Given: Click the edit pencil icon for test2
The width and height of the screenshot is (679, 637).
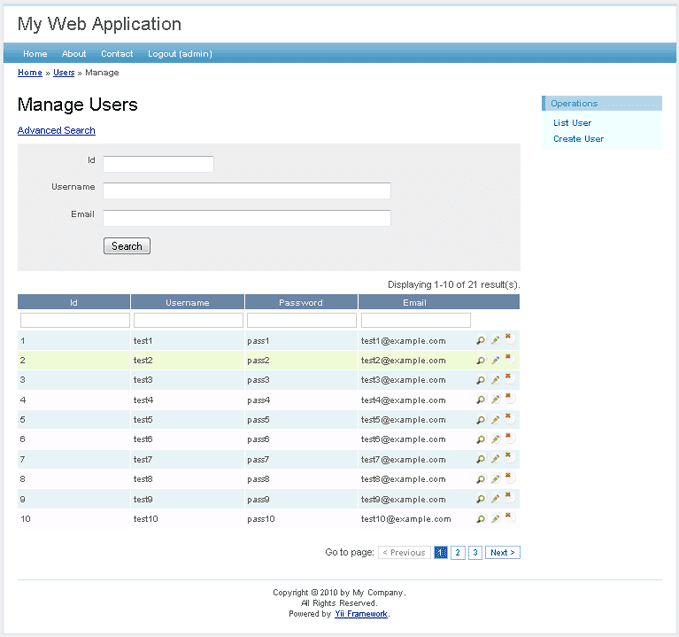Looking at the screenshot, I should [495, 360].
